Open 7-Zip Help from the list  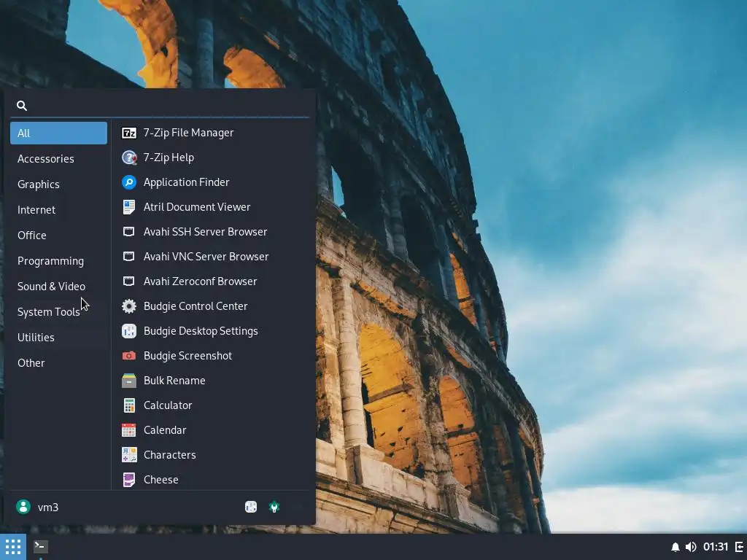(x=212, y=157)
